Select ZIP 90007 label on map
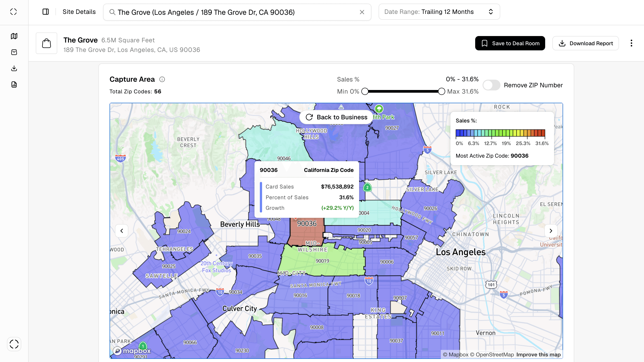644x362 pixels. pos(400,298)
